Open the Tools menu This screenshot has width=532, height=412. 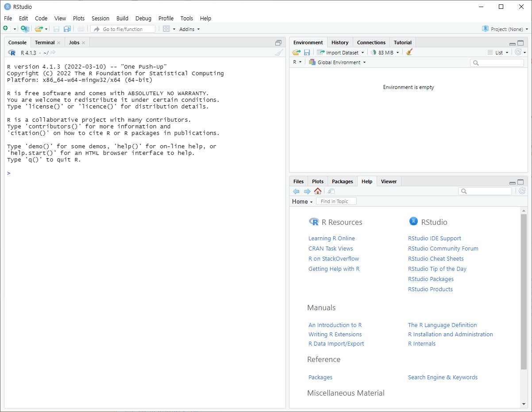[187, 18]
